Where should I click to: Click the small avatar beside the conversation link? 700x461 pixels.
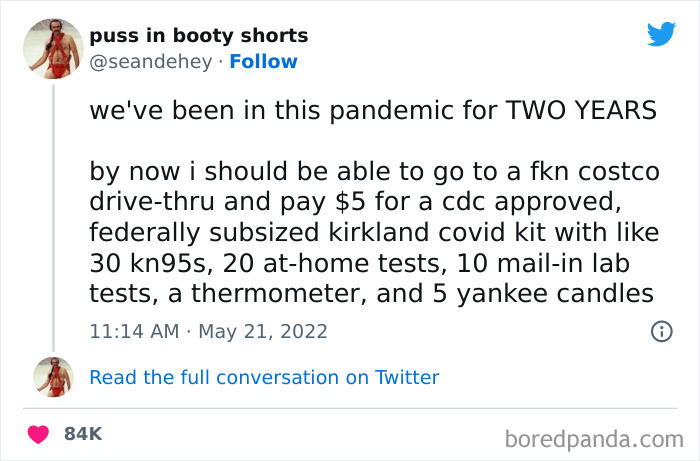(x=54, y=377)
